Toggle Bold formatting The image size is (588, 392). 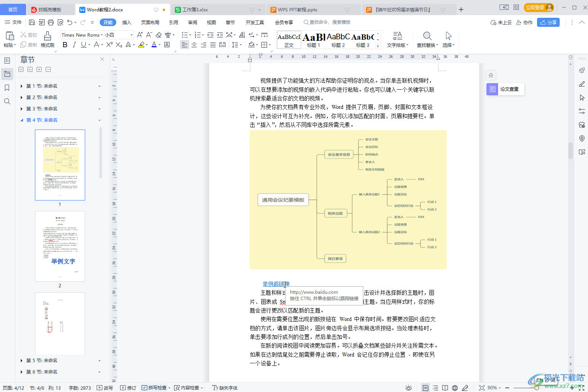(65, 45)
